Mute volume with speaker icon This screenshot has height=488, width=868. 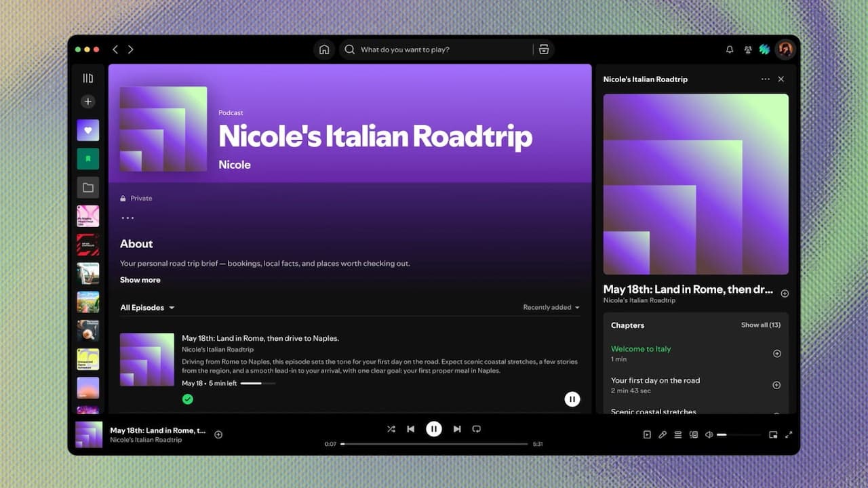coord(709,435)
